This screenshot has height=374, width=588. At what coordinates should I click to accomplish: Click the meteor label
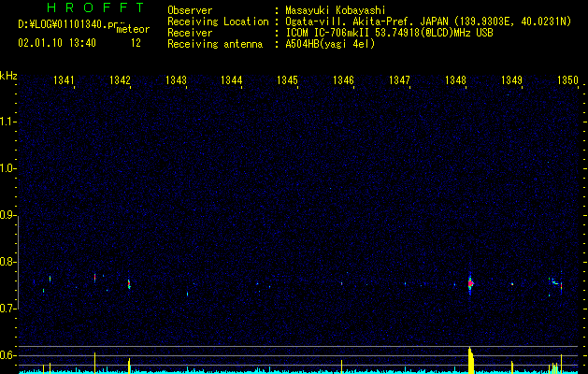pos(133,29)
